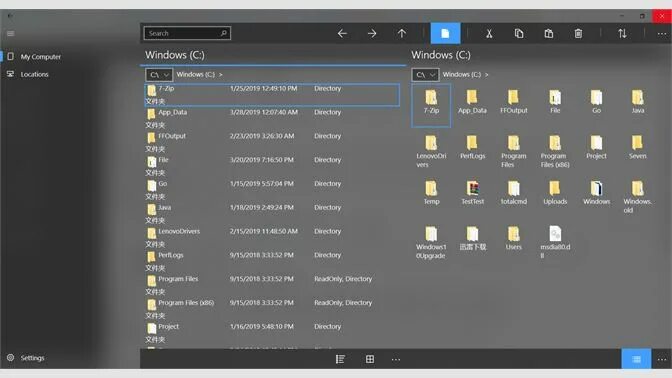
Task: Click right breadcrumb chevron after Windows (C:)
Action: click(x=486, y=75)
